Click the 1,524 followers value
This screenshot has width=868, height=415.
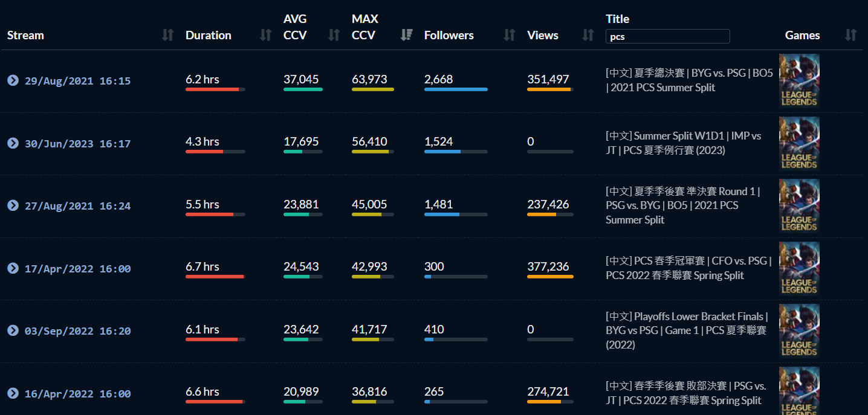coord(439,141)
